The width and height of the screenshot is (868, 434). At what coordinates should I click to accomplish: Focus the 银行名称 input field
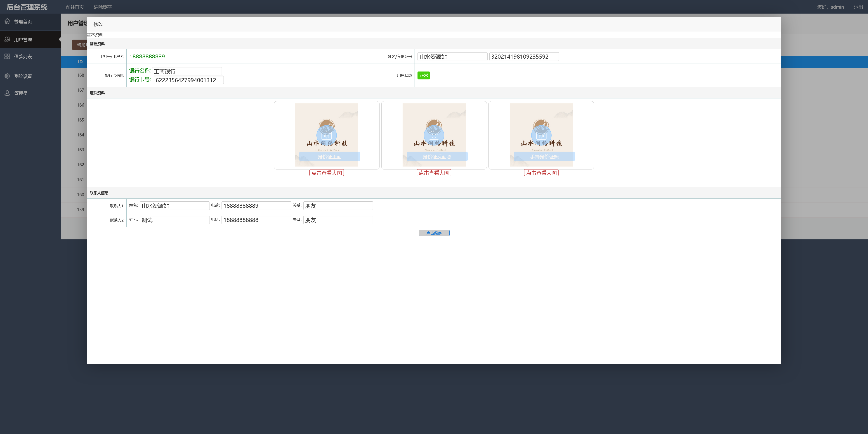pyautogui.click(x=187, y=71)
